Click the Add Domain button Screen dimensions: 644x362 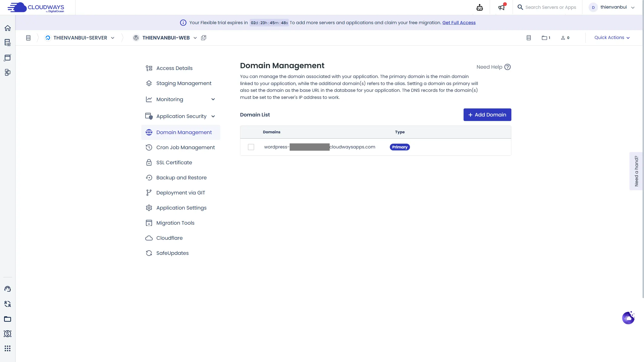[x=487, y=115]
